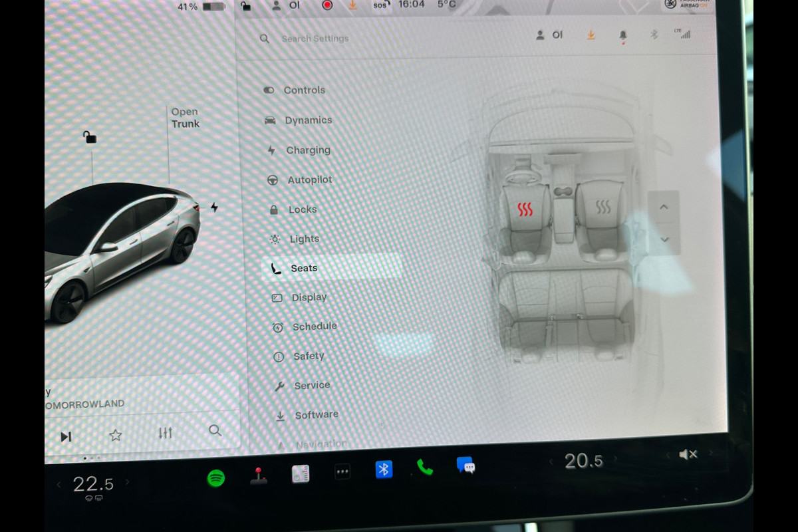
Task: Tap Open Trunk on car view
Action: [184, 118]
